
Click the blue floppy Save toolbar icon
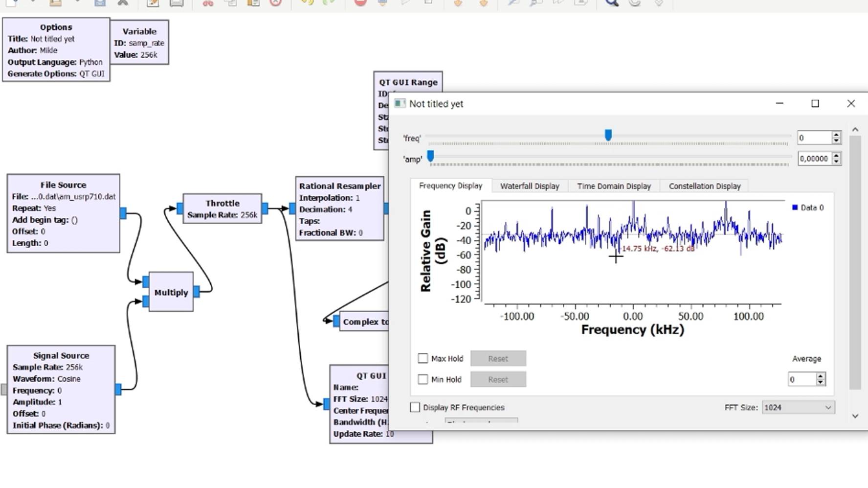100,2
